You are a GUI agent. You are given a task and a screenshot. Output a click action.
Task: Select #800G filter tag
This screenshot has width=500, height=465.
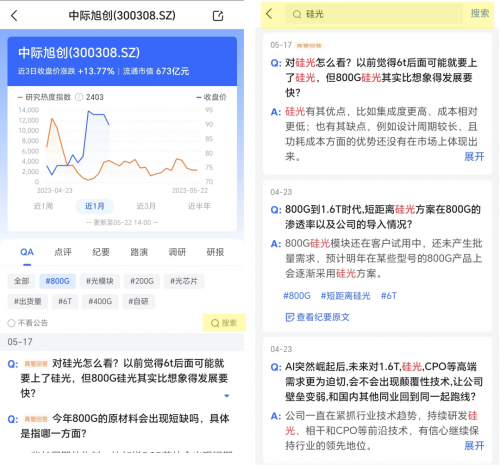(57, 281)
